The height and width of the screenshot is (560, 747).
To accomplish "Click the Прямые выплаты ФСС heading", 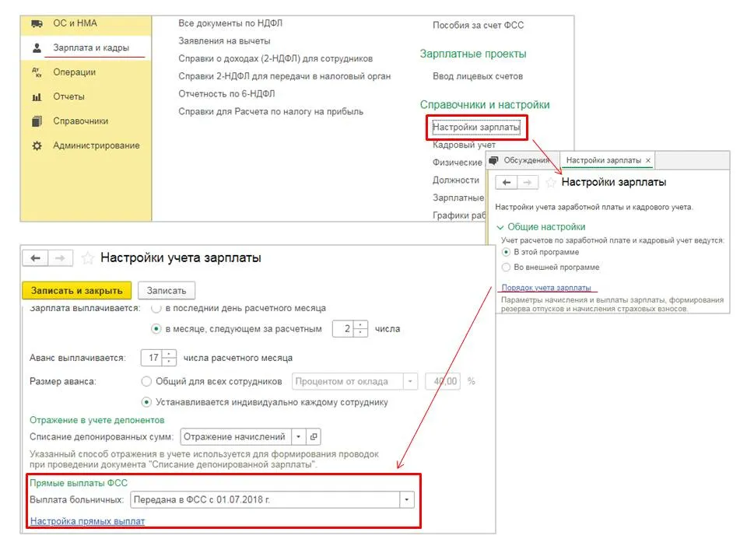I will click(79, 483).
